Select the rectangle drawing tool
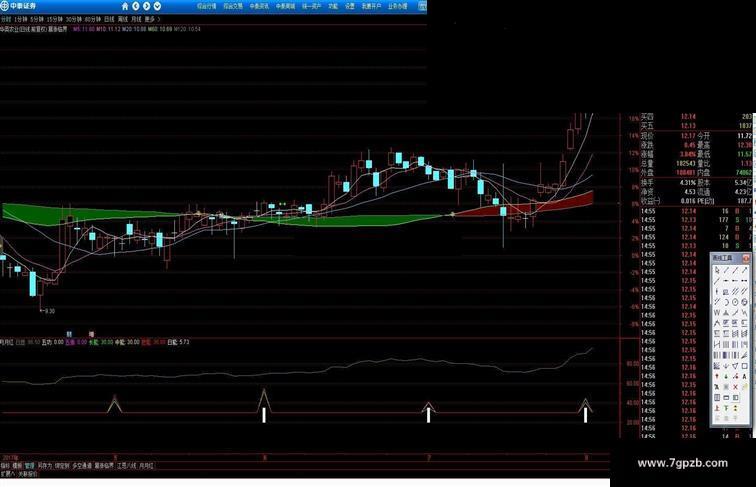 [x=744, y=366]
